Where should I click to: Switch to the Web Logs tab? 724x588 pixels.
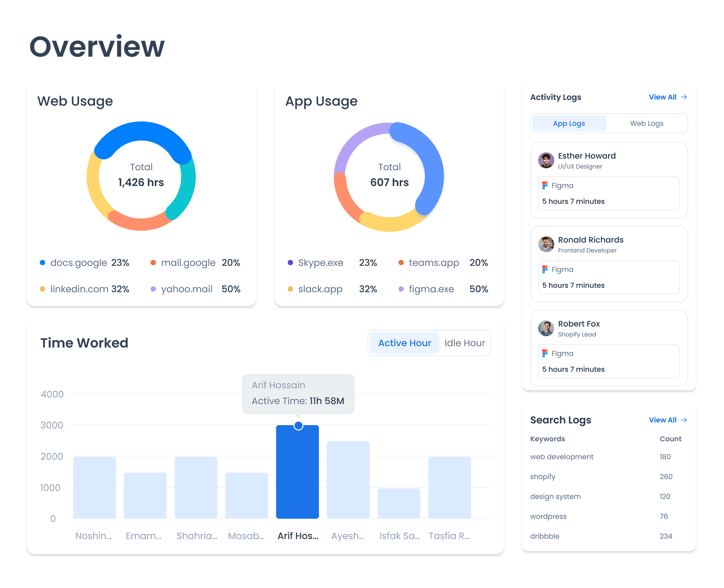click(646, 124)
